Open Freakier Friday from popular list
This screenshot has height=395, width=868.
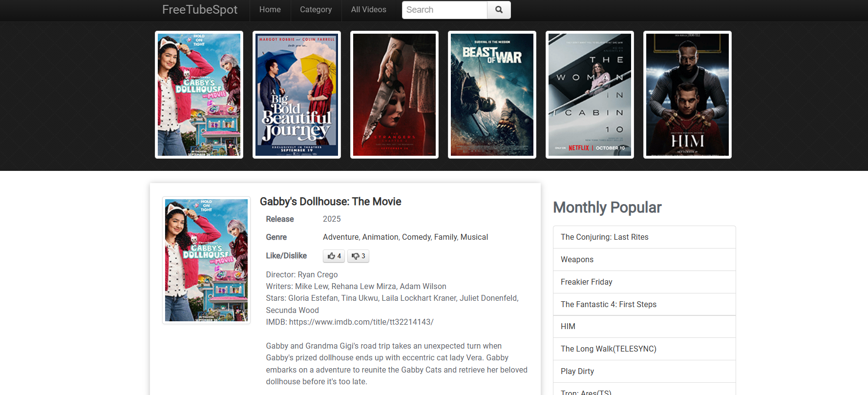point(586,282)
